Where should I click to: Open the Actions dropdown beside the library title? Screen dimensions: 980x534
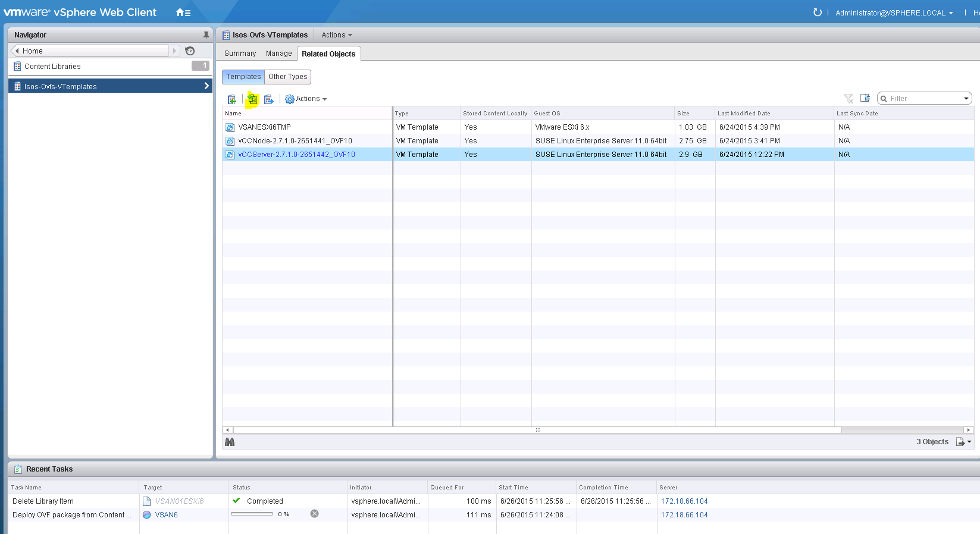pos(337,35)
